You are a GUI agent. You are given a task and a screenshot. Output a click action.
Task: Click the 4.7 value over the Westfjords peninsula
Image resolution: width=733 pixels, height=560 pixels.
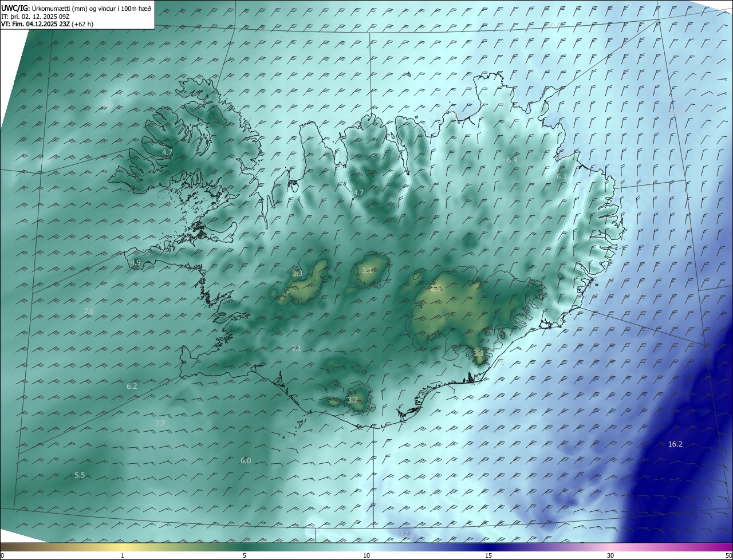[x=167, y=152]
